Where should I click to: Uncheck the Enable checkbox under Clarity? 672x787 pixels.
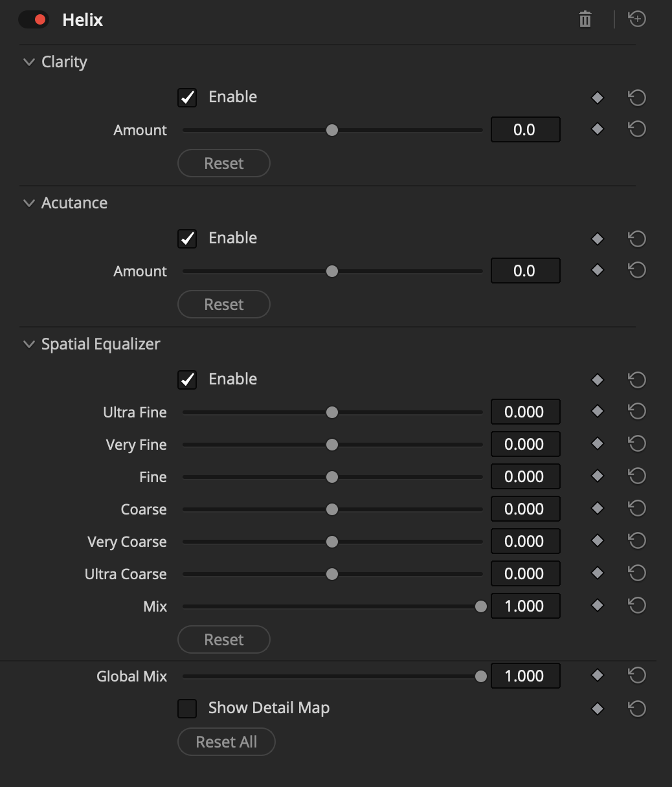(x=186, y=97)
